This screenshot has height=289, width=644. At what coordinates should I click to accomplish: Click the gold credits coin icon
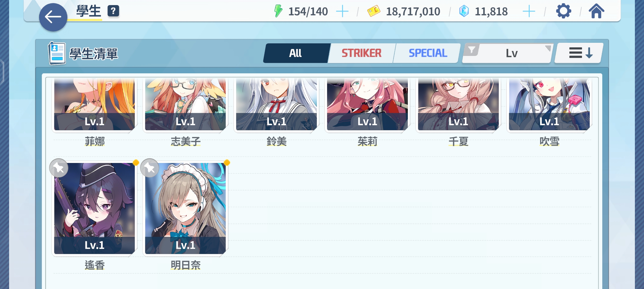click(x=374, y=12)
